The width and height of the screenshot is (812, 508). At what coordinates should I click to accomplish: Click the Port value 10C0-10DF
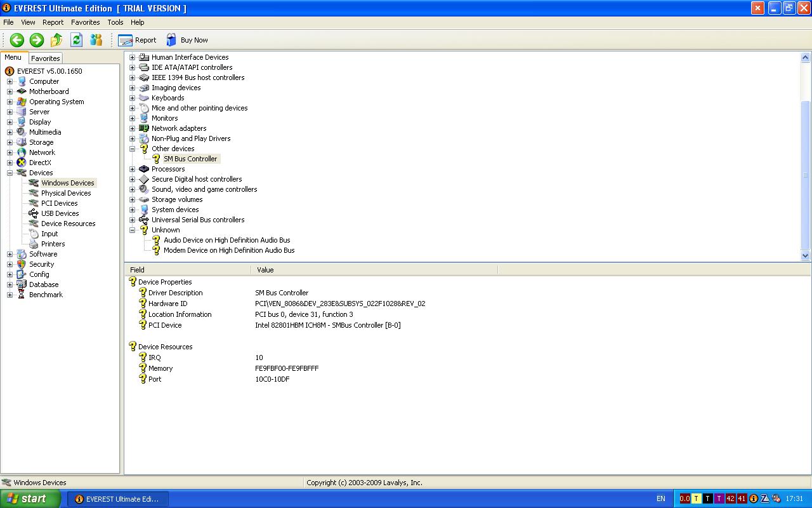tap(272, 379)
